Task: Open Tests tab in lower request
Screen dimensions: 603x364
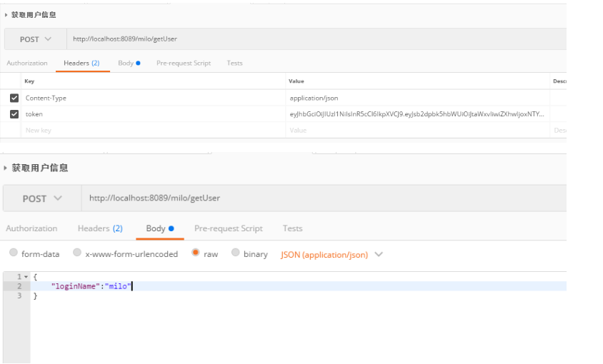Action: pyautogui.click(x=293, y=228)
